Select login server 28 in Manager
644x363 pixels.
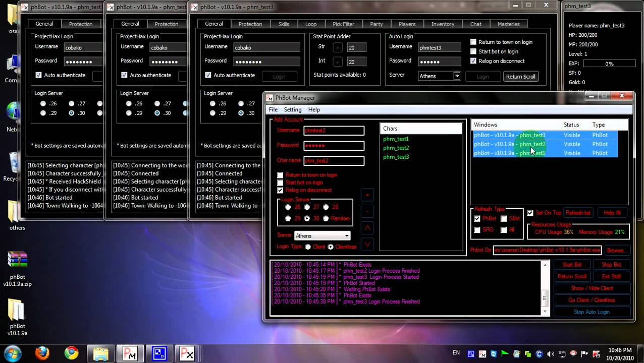pyautogui.click(x=326, y=207)
